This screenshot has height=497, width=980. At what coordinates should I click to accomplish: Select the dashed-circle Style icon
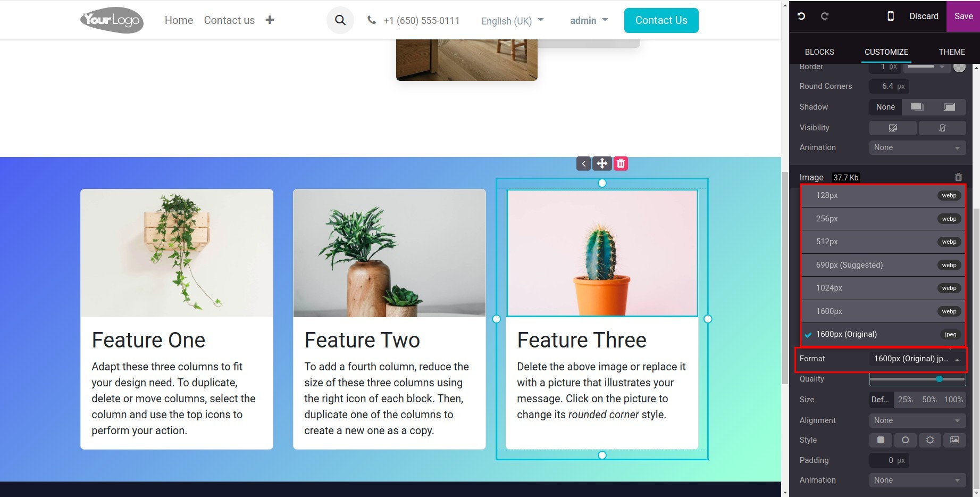929,440
